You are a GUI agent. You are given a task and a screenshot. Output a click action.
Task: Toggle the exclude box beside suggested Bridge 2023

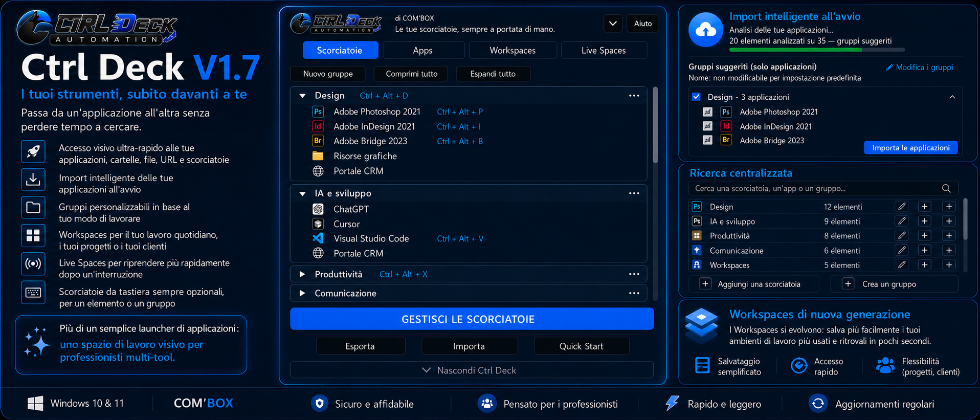[x=707, y=140]
